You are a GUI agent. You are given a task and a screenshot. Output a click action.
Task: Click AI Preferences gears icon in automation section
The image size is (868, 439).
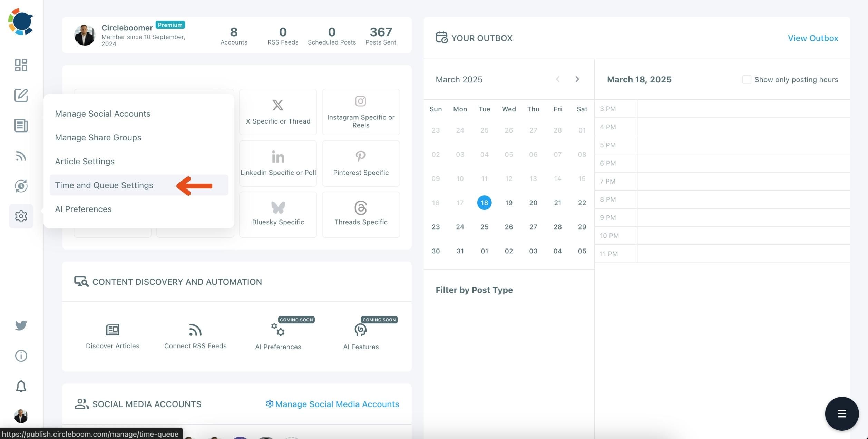click(x=278, y=330)
